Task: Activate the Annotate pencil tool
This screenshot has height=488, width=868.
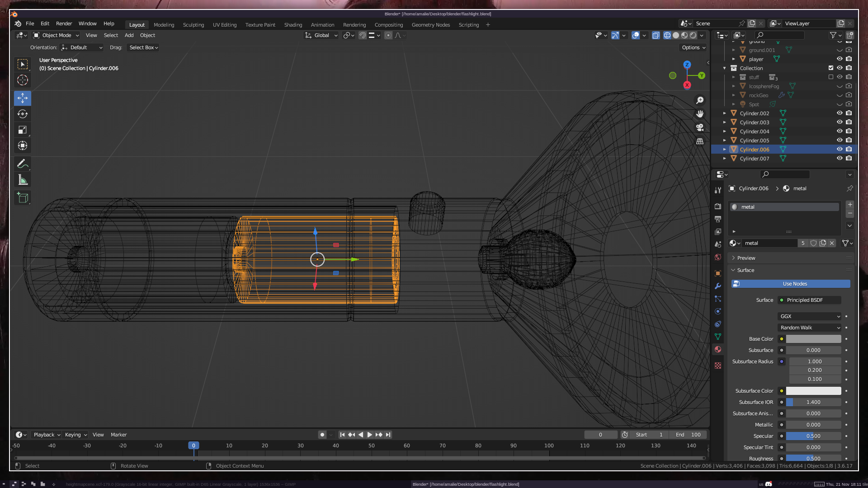Action: pyautogui.click(x=23, y=164)
